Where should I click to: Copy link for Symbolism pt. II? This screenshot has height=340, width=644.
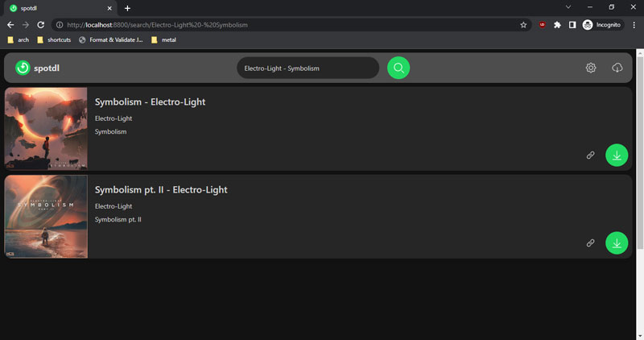click(x=590, y=243)
